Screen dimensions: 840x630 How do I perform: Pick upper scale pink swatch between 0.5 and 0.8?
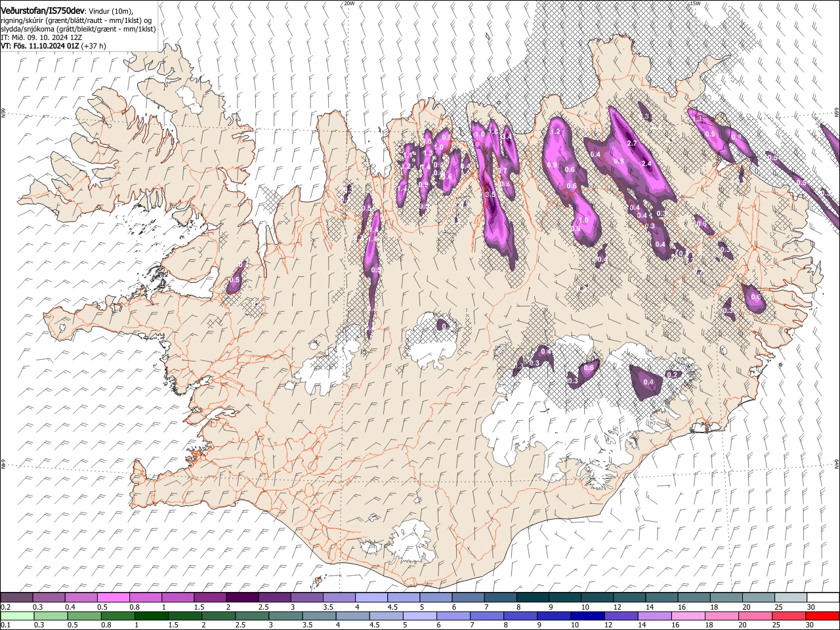113,598
